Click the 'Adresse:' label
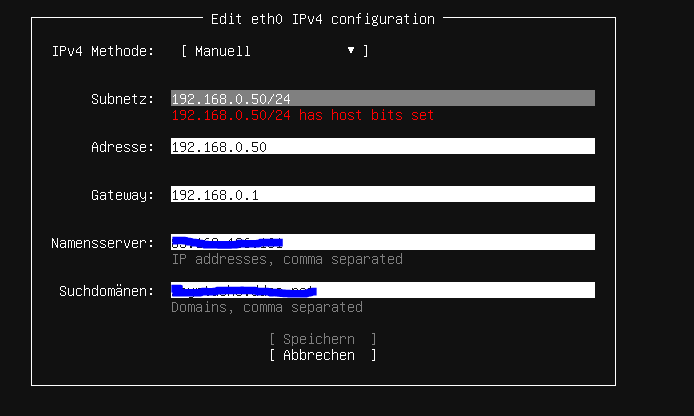This screenshot has height=416, width=694. coord(123,147)
